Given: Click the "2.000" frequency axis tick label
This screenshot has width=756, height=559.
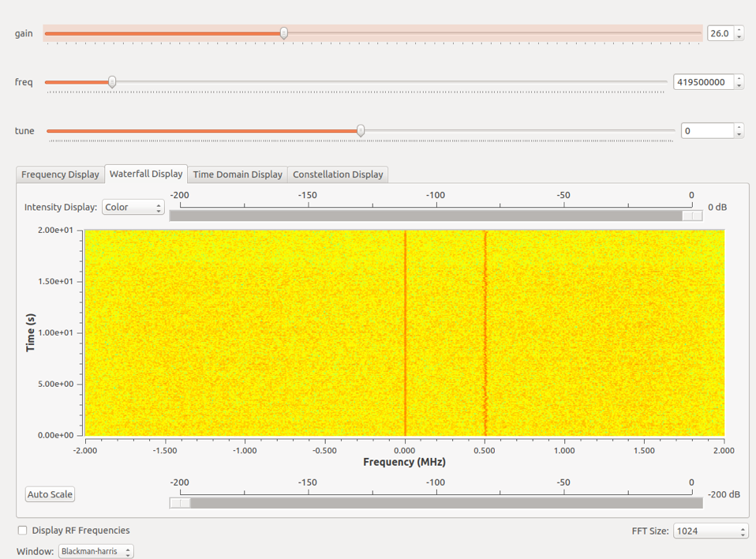Looking at the screenshot, I should pos(724,451).
